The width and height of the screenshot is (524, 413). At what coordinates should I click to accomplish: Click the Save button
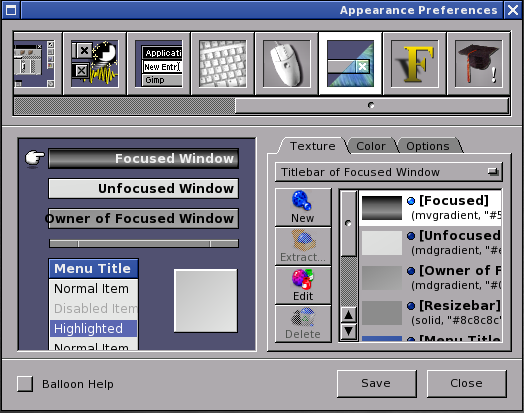point(377,384)
